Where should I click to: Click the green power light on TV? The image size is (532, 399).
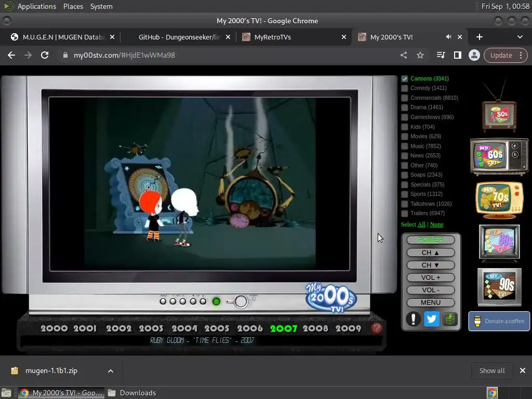click(x=216, y=301)
